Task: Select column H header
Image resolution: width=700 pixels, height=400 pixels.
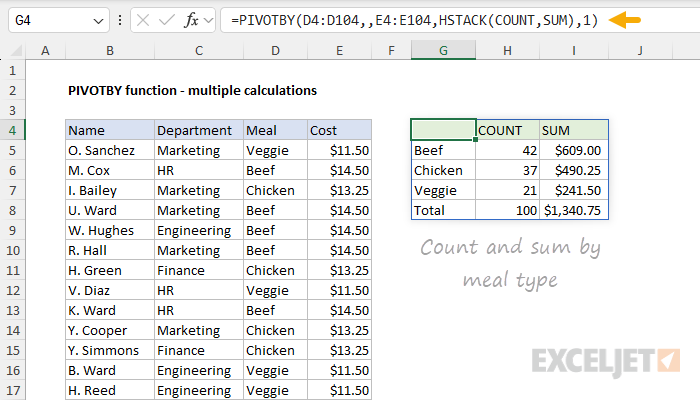Action: 507,50
